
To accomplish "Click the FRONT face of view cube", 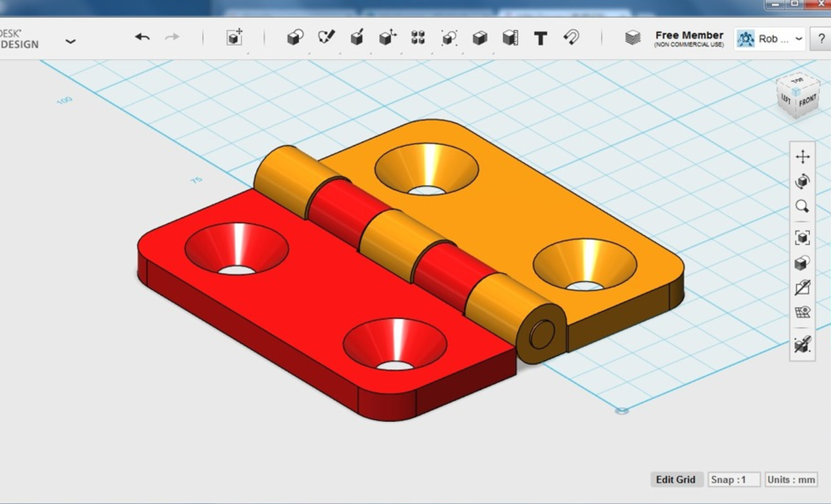I will 807,101.
